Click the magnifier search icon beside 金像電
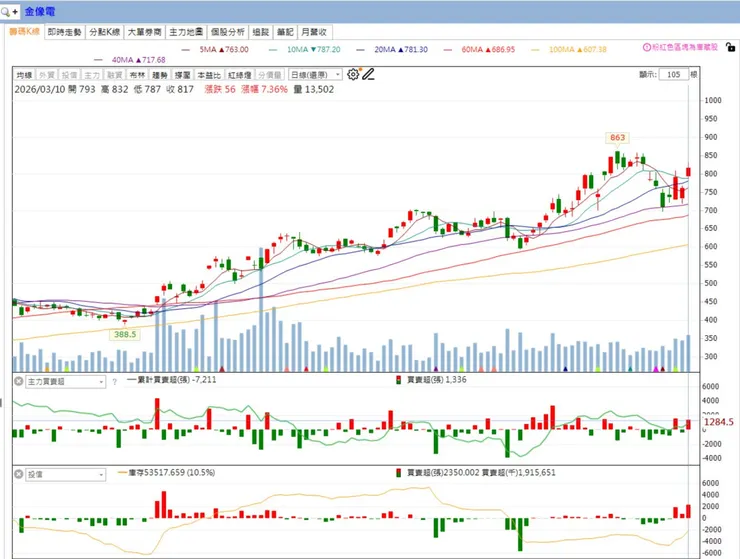Image resolution: width=740 pixels, height=559 pixels. pos(6,12)
